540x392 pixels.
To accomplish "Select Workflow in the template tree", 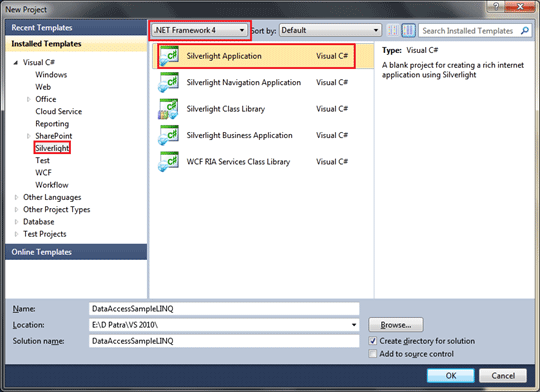I will [52, 185].
